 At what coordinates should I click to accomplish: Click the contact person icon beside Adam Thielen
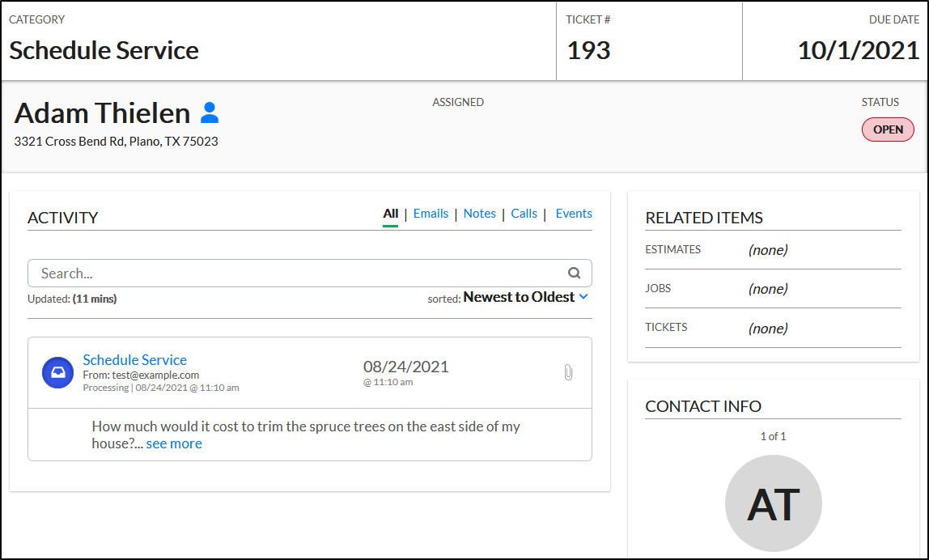pyautogui.click(x=210, y=112)
